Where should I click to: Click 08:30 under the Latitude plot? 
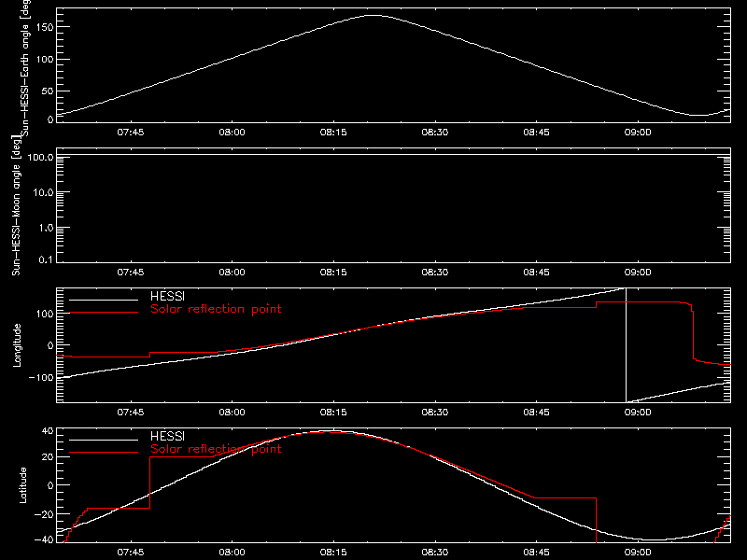pos(435,553)
